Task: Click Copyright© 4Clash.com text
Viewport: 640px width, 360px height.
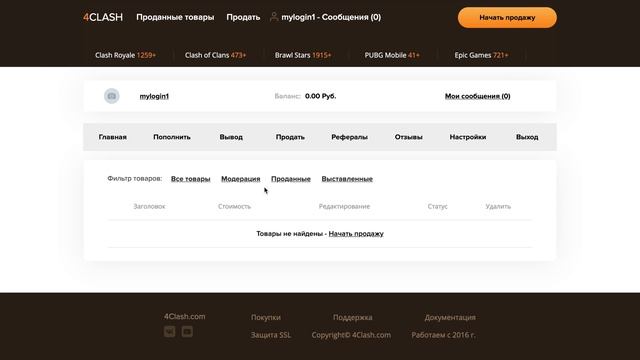Action: [x=351, y=335]
